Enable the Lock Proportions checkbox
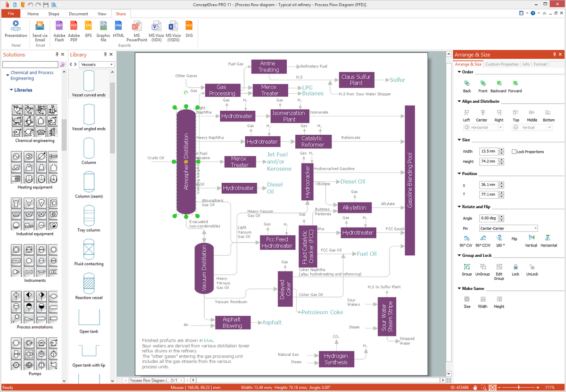 pos(514,152)
